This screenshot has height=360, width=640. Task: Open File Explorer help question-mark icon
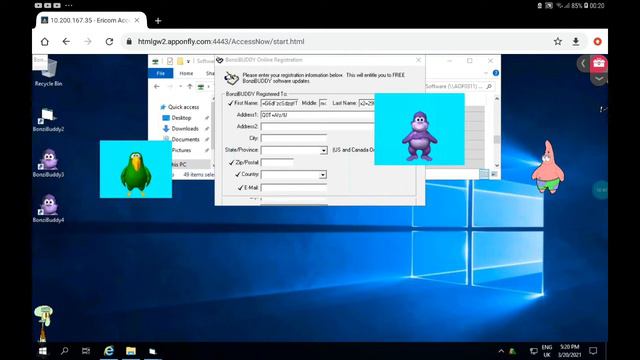[x=496, y=73]
